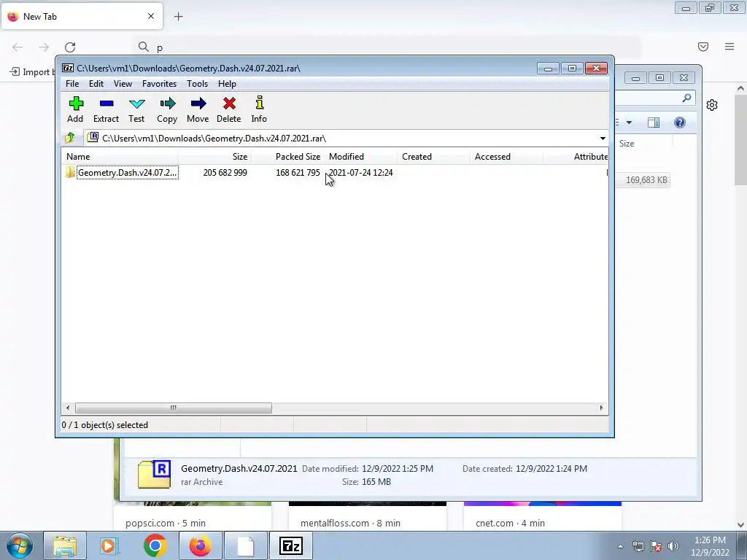Run the Test archive tool
Viewport: 747px width, 560px height.
coord(136,109)
